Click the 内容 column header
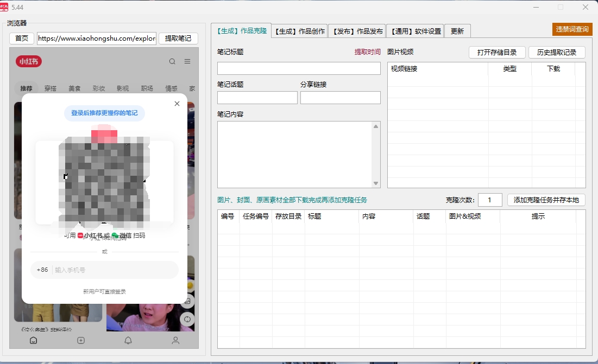 tap(386, 216)
